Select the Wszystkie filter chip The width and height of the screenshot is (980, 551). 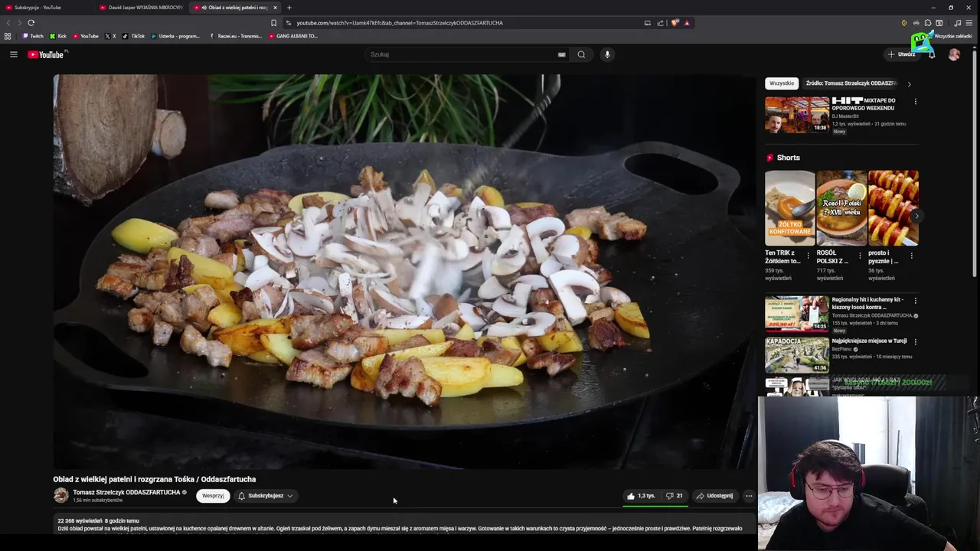pos(782,83)
